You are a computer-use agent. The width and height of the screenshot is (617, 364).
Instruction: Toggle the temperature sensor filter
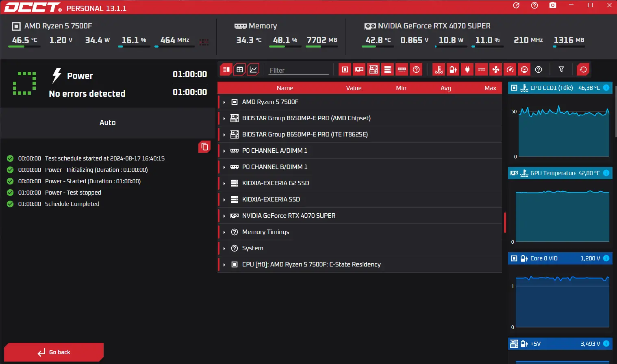pyautogui.click(x=439, y=69)
